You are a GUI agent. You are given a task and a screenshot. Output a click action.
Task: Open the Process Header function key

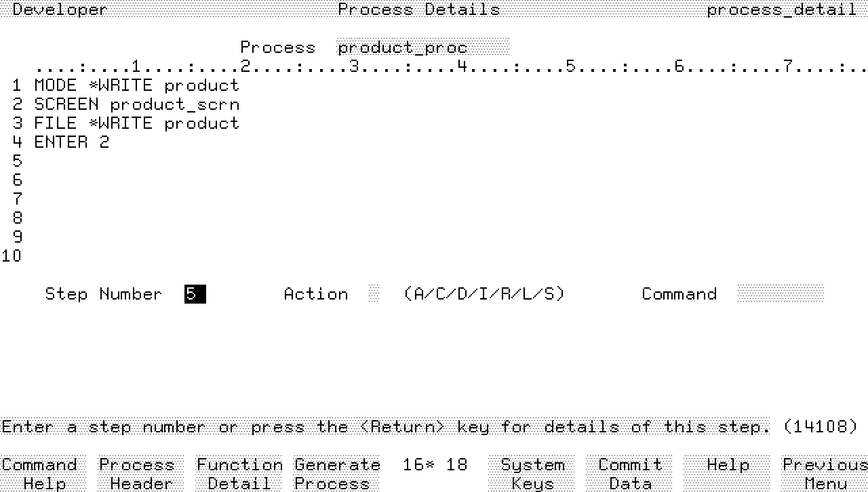(137, 474)
